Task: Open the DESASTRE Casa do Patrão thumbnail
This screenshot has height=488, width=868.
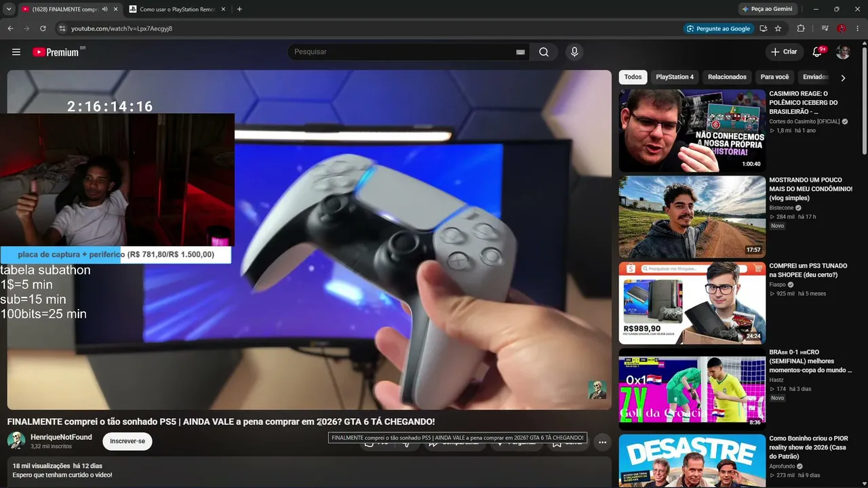Action: click(692, 461)
